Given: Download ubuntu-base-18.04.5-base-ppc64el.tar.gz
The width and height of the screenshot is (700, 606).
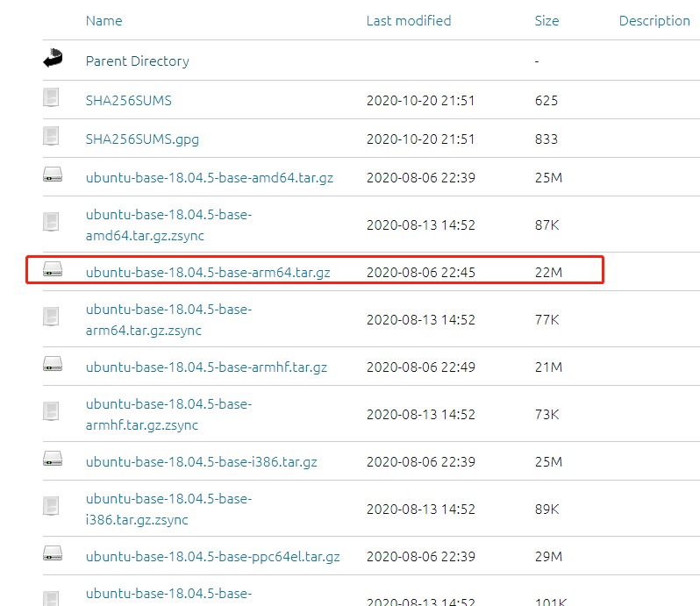Looking at the screenshot, I should tap(213, 557).
